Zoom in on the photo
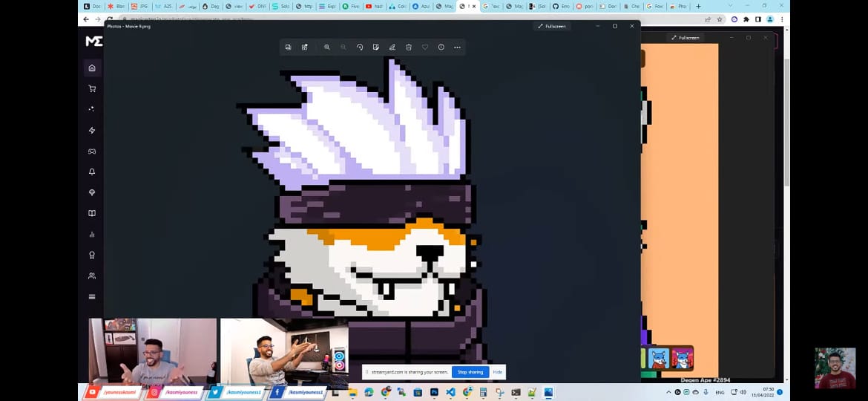 (x=327, y=47)
